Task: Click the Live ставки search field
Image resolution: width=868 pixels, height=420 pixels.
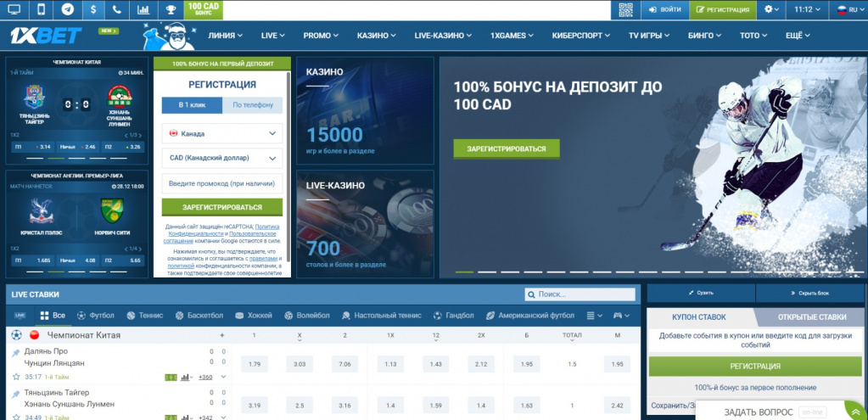Action: pyautogui.click(x=580, y=295)
